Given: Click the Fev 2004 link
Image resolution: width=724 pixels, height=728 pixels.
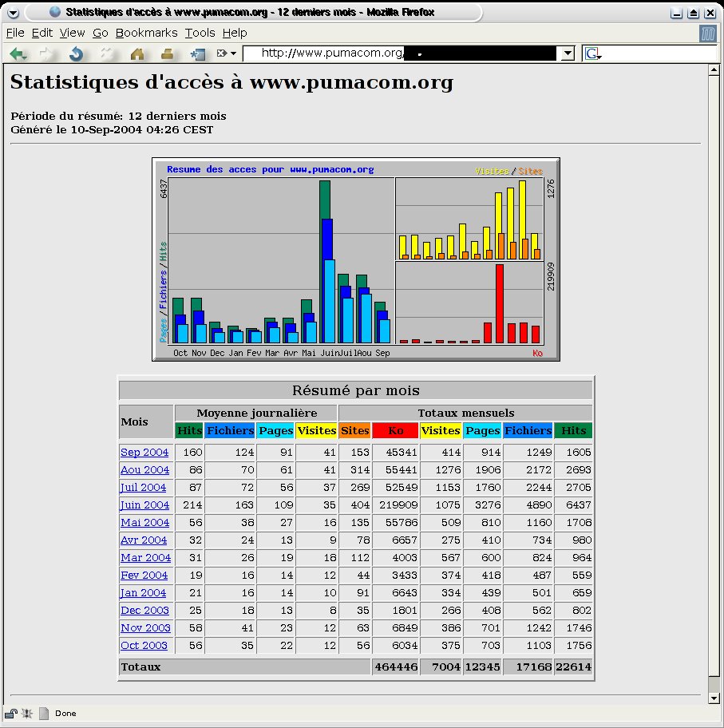Looking at the screenshot, I should [144, 576].
